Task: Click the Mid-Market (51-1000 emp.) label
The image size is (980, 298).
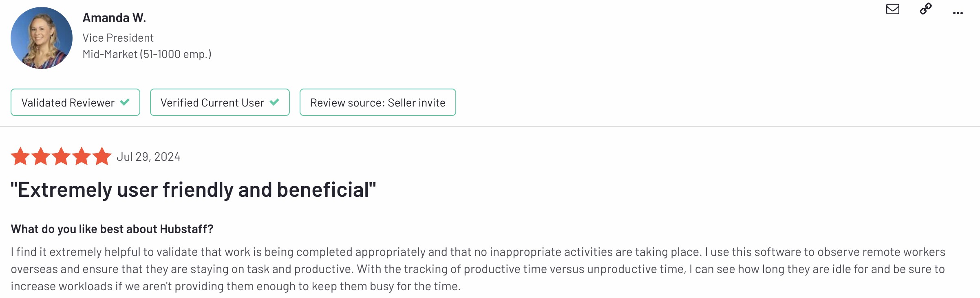Action: [147, 54]
